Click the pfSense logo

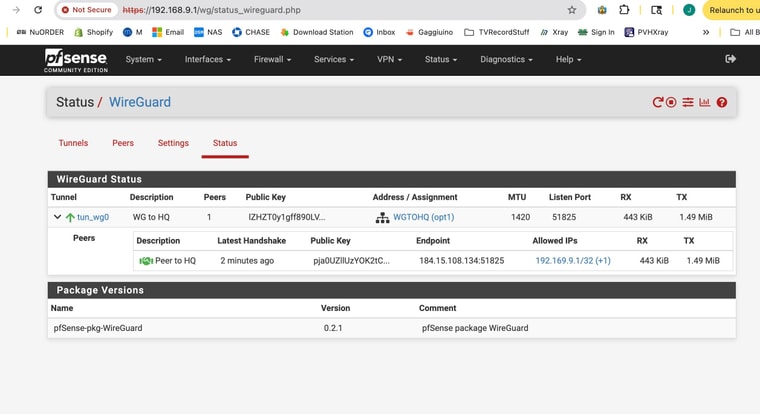tap(76, 60)
